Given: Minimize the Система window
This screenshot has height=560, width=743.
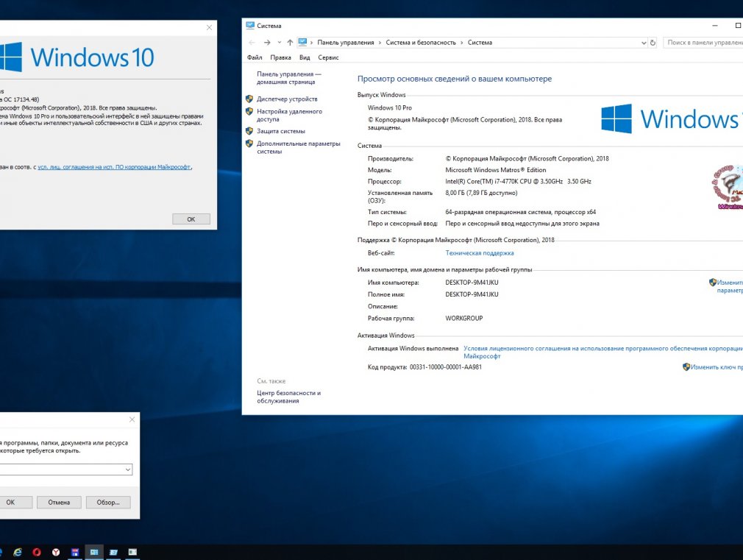Looking at the screenshot, I should click(x=715, y=26).
